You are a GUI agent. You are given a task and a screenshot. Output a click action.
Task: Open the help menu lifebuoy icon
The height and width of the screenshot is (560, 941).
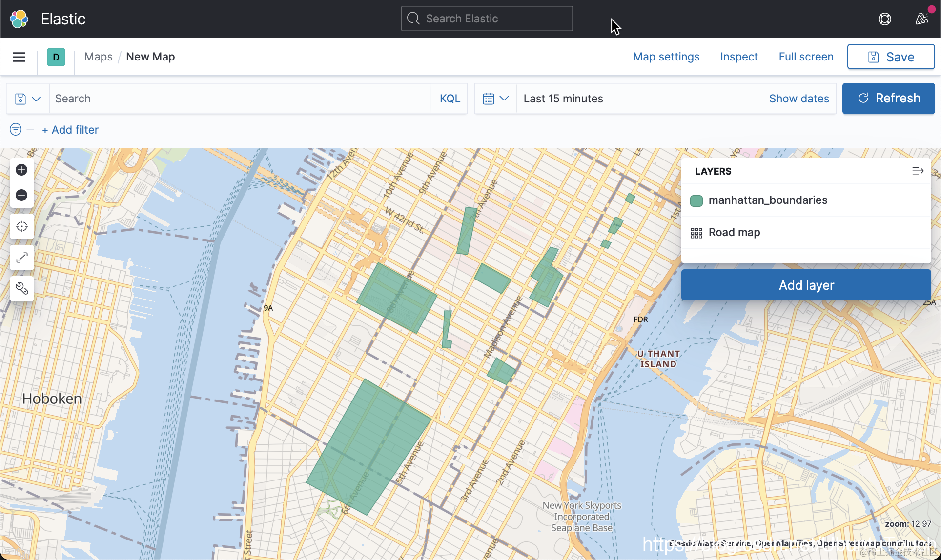(884, 19)
